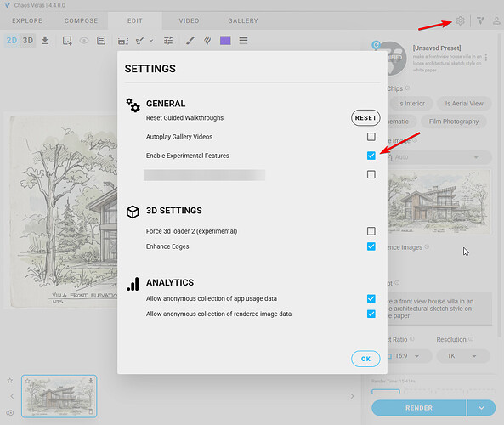Click the Reference Images info icon
The image size is (504, 425).
(x=427, y=246)
